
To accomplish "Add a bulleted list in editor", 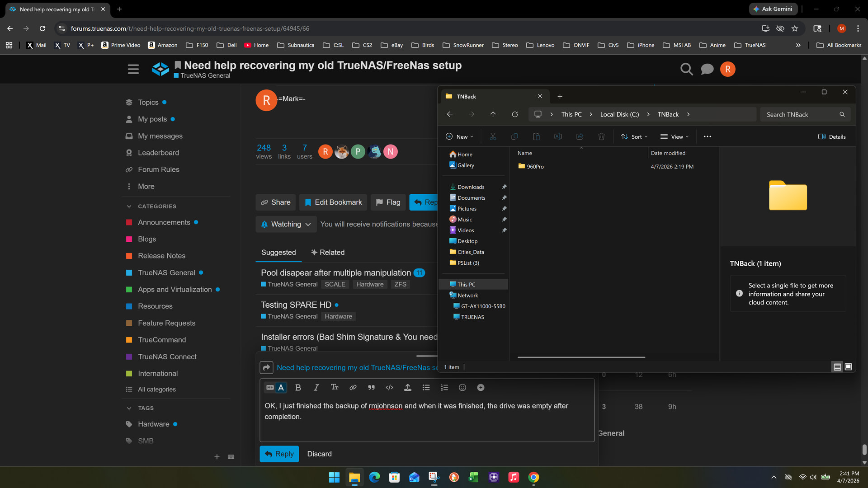I will tap(426, 387).
